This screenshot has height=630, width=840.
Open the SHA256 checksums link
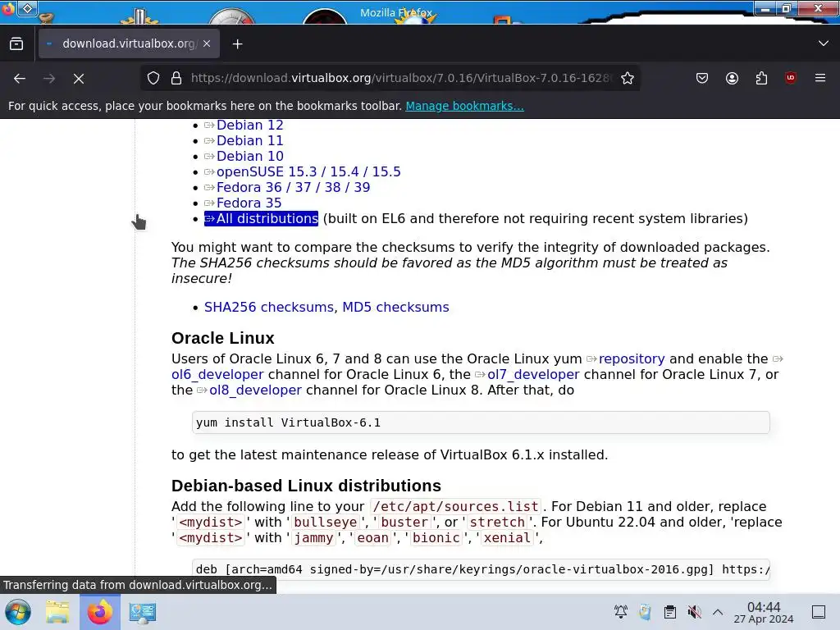[x=269, y=307]
